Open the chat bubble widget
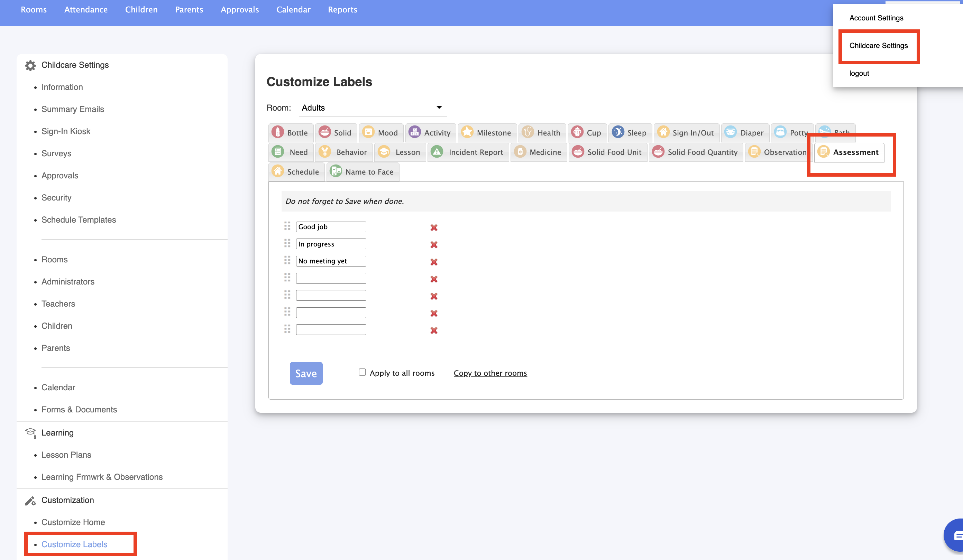This screenshot has height=560, width=963. [x=956, y=535]
